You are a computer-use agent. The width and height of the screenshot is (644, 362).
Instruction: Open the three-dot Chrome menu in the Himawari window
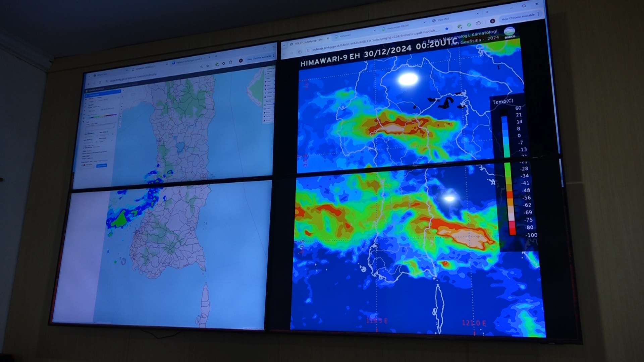point(538,14)
